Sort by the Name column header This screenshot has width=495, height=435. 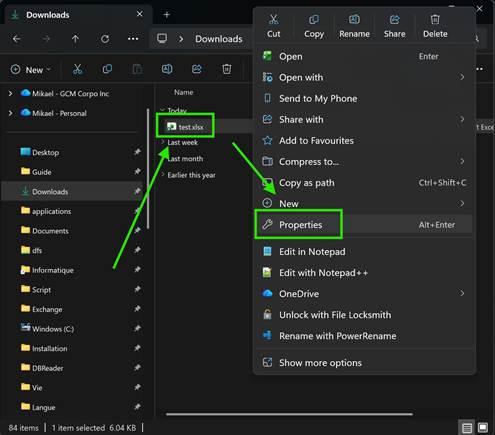point(183,92)
